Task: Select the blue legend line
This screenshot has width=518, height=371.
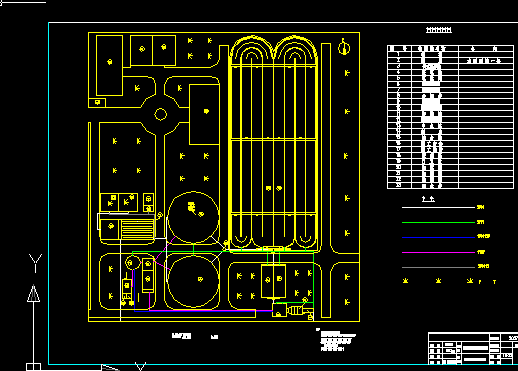Action: [x=438, y=237]
